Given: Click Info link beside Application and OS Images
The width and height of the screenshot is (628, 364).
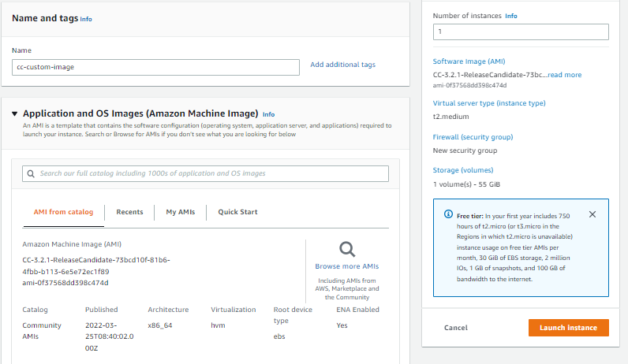Looking at the screenshot, I should (269, 114).
